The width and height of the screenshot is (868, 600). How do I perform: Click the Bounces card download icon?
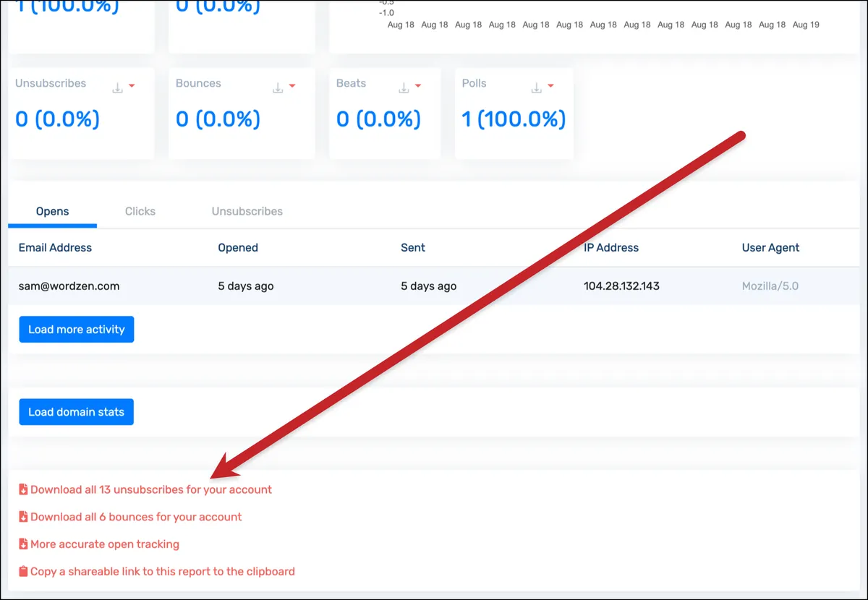(x=278, y=88)
